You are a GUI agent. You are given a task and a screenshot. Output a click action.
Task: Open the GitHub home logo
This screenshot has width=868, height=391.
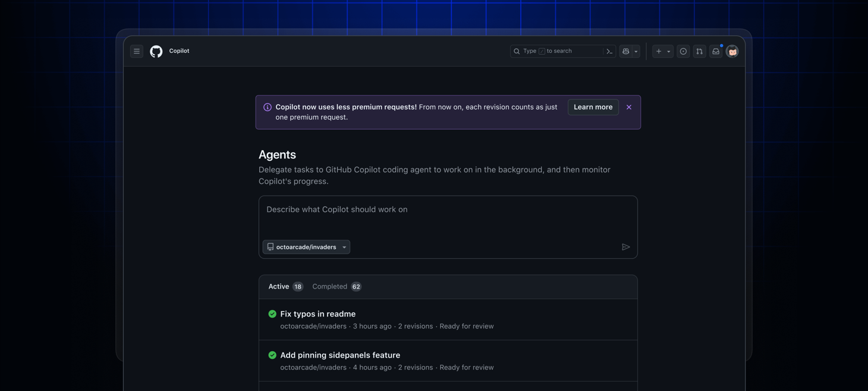click(x=156, y=51)
